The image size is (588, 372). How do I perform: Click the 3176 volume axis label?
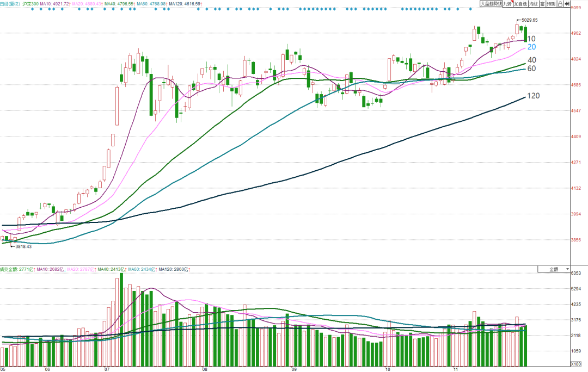pos(575,320)
